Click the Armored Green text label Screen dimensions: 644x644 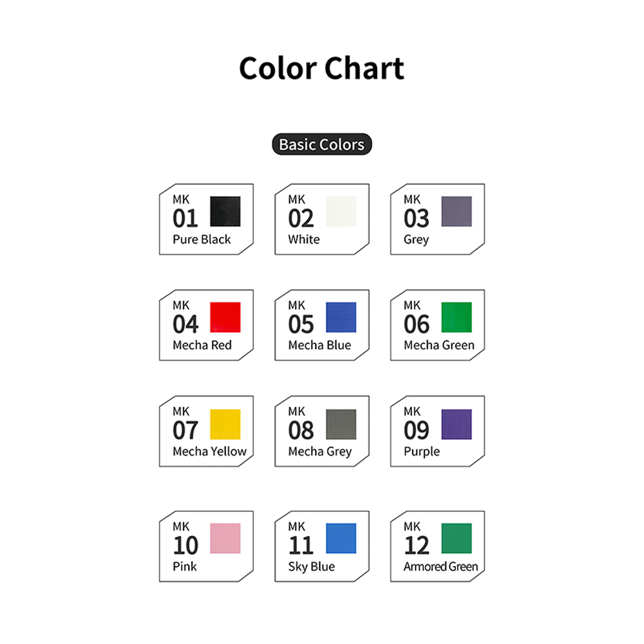(440, 566)
